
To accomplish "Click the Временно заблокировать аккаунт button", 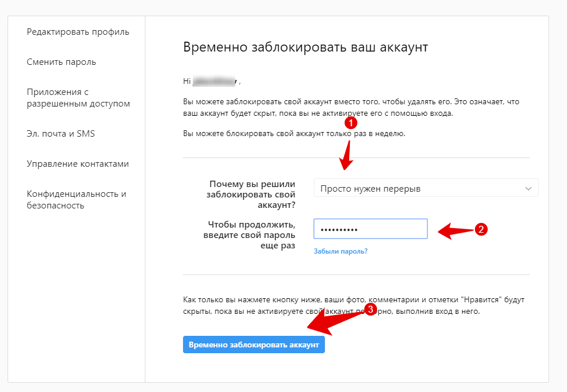I will (x=254, y=345).
